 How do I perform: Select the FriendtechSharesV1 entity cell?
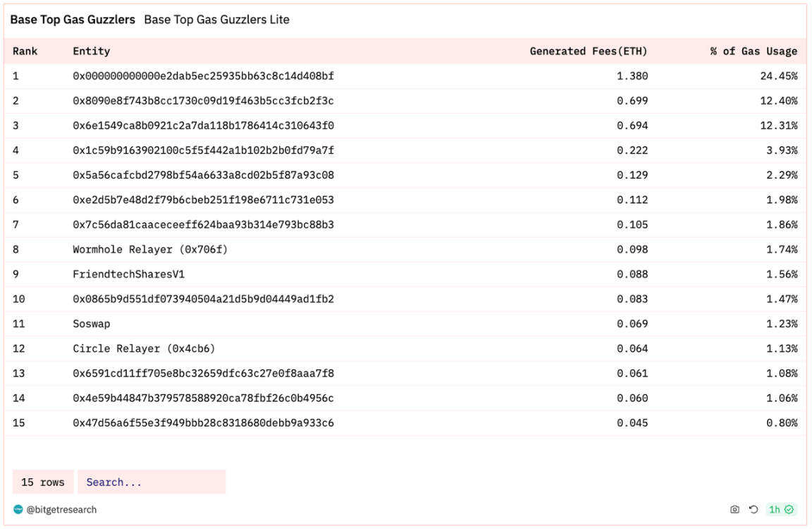click(128, 274)
